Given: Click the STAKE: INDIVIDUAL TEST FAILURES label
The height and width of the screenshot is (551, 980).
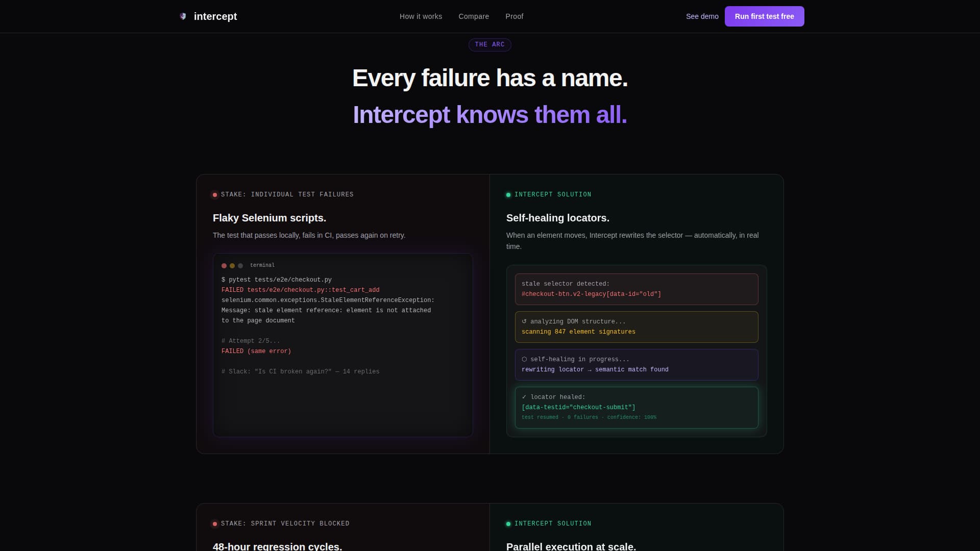Looking at the screenshot, I should (287, 194).
